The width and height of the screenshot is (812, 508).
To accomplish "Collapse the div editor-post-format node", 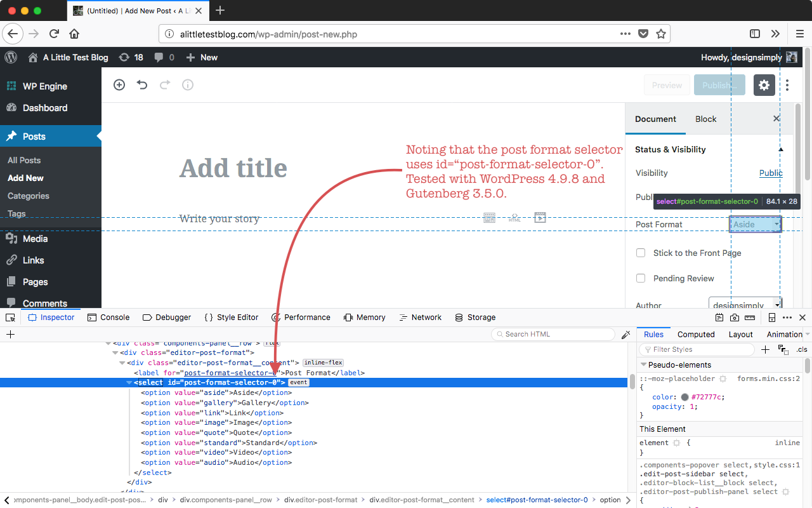I will (115, 352).
